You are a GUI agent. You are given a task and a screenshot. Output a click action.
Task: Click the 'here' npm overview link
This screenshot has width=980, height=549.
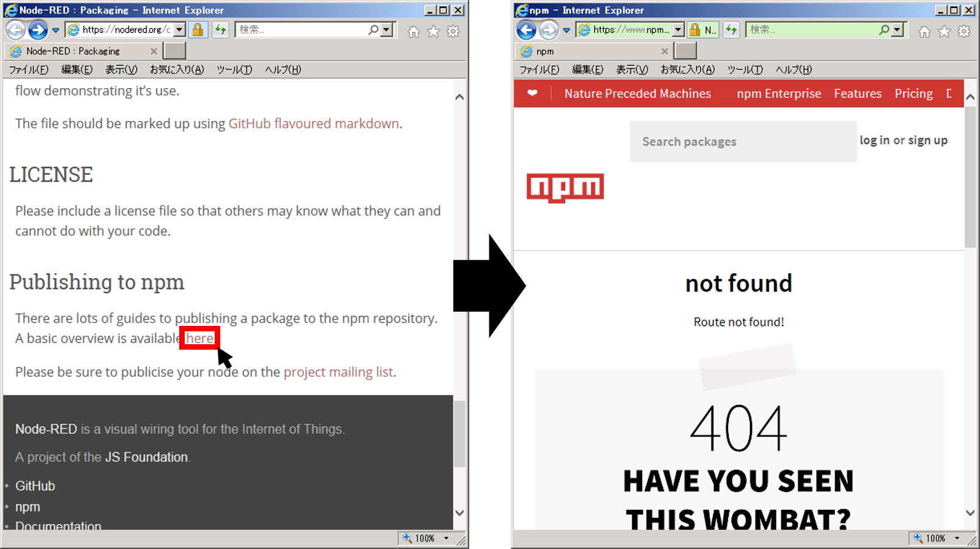[199, 338]
